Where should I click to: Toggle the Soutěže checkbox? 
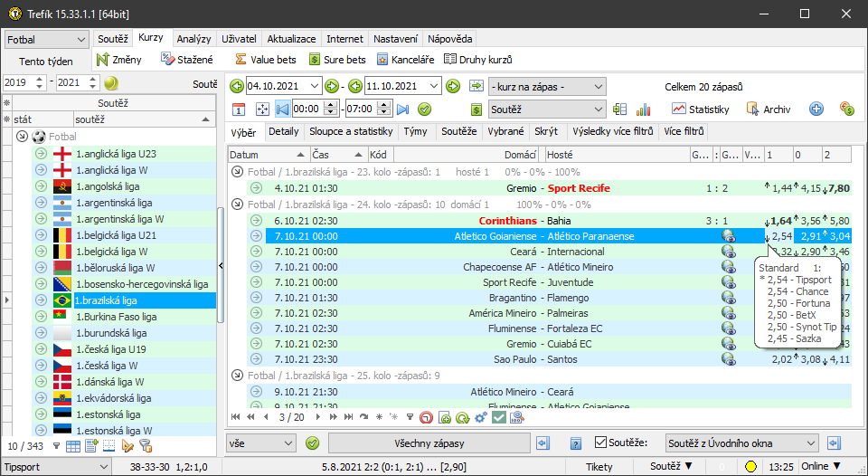[600, 443]
